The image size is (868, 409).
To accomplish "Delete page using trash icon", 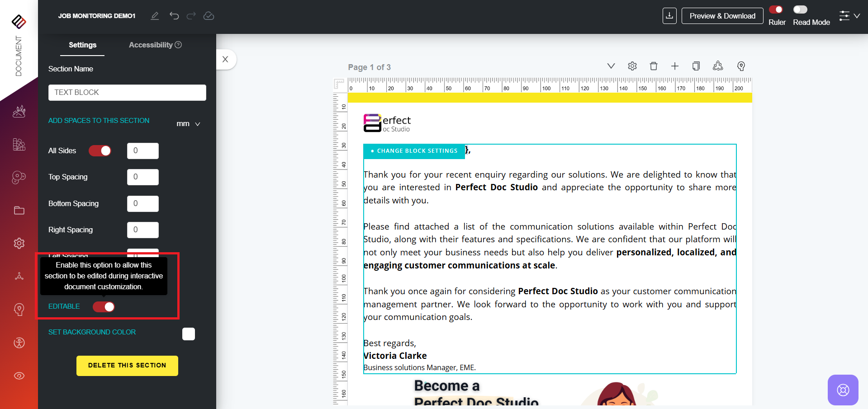I will tap(654, 66).
